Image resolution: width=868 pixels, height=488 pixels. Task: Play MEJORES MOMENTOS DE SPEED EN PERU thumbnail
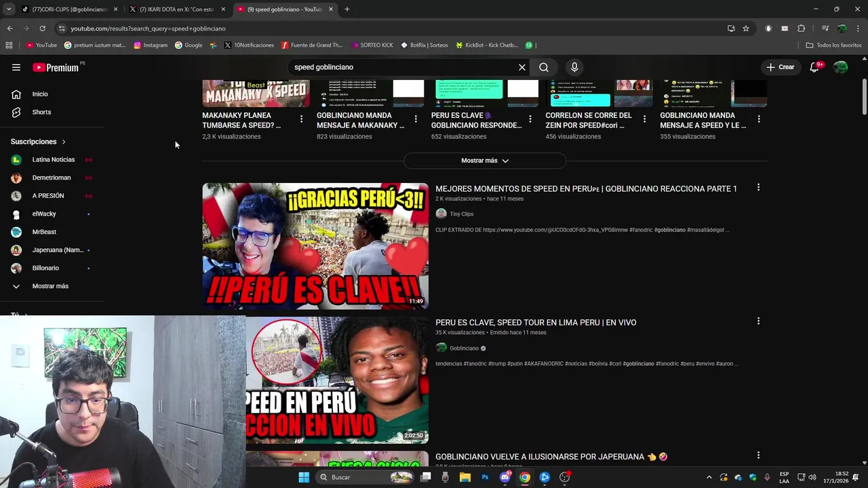pos(315,246)
